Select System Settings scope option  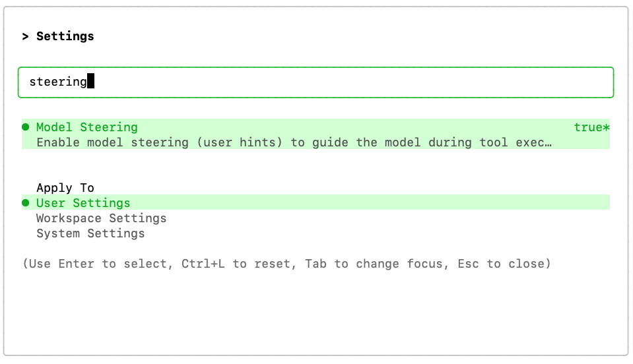click(90, 233)
